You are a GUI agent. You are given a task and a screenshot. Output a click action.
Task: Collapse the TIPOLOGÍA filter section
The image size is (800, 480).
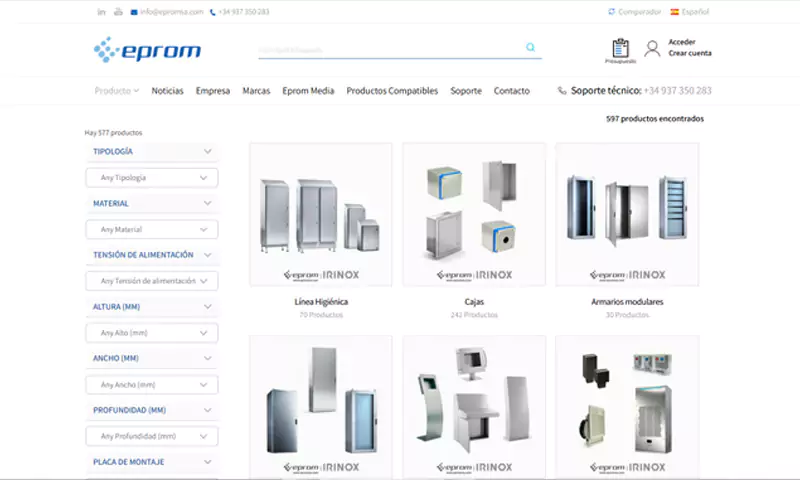click(152, 151)
